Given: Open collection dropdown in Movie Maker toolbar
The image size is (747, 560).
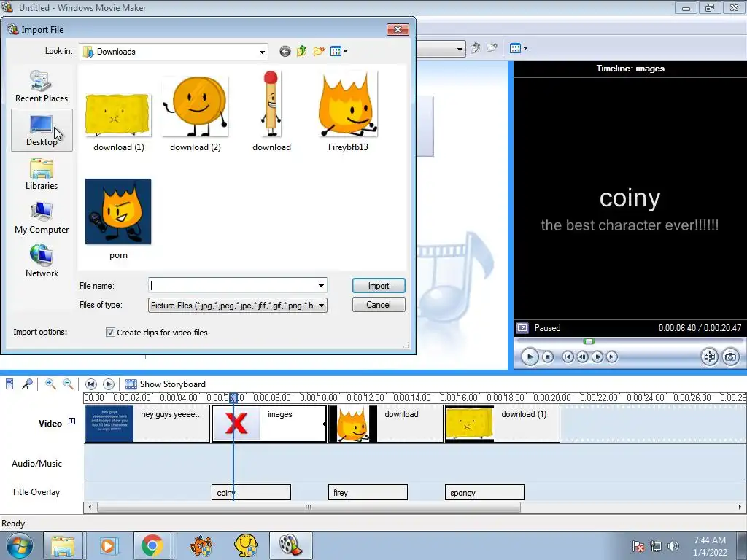Looking at the screenshot, I should pos(460,49).
